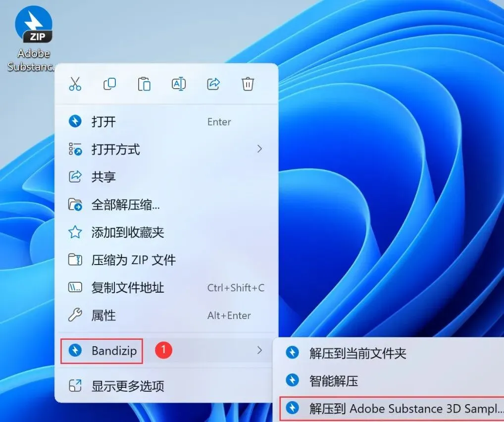Open the 打开方式 submenu
This screenshot has width=504, height=422.
click(166, 149)
